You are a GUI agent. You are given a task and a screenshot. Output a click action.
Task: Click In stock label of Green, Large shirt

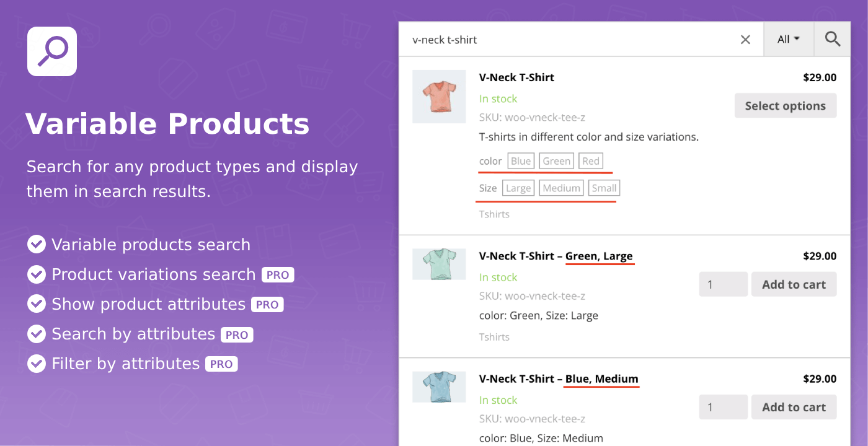498,277
